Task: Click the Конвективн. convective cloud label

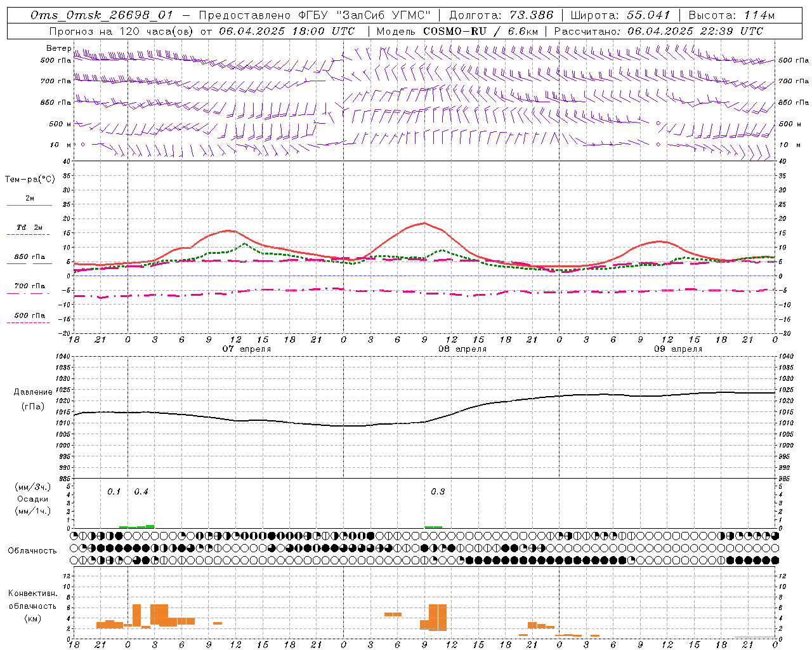Action: pos(32,594)
